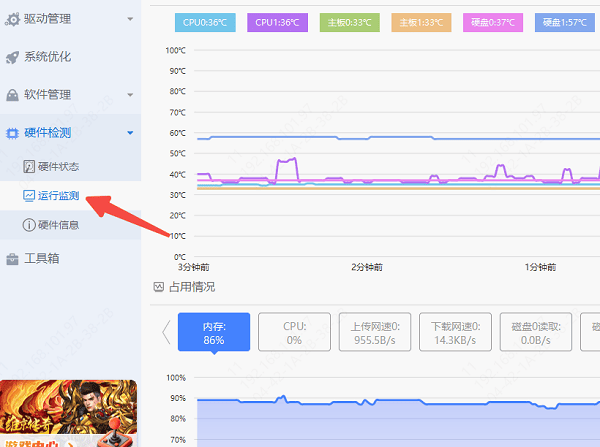Click the 驱动管理 sidebar icon
This screenshot has width=600, height=447.
(13, 18)
